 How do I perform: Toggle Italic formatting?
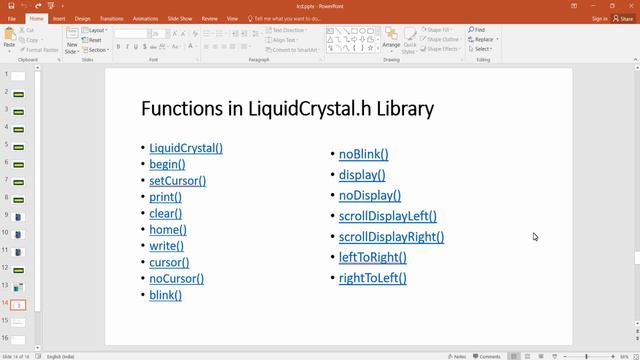tap(127, 47)
